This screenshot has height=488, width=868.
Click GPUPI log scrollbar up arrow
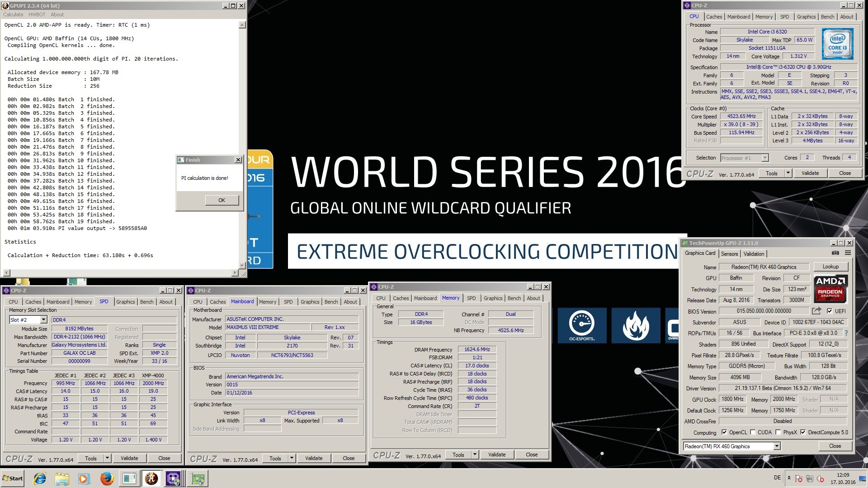(243, 25)
